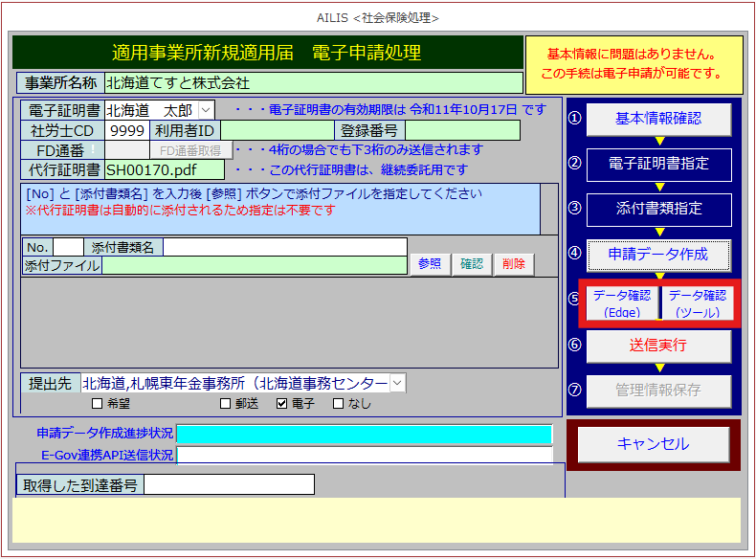Click 参照 to browse attachment file

tap(430, 264)
